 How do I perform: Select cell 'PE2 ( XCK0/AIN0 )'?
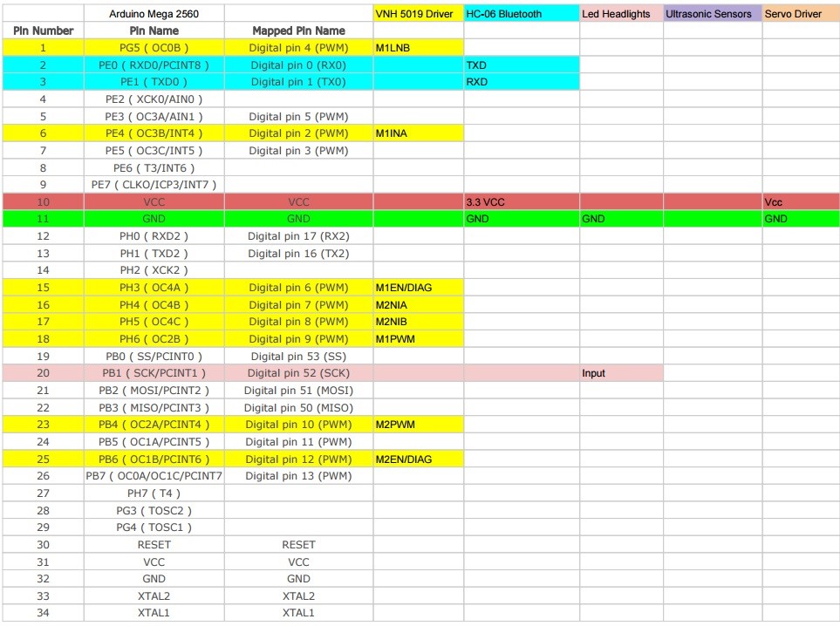coord(154,99)
